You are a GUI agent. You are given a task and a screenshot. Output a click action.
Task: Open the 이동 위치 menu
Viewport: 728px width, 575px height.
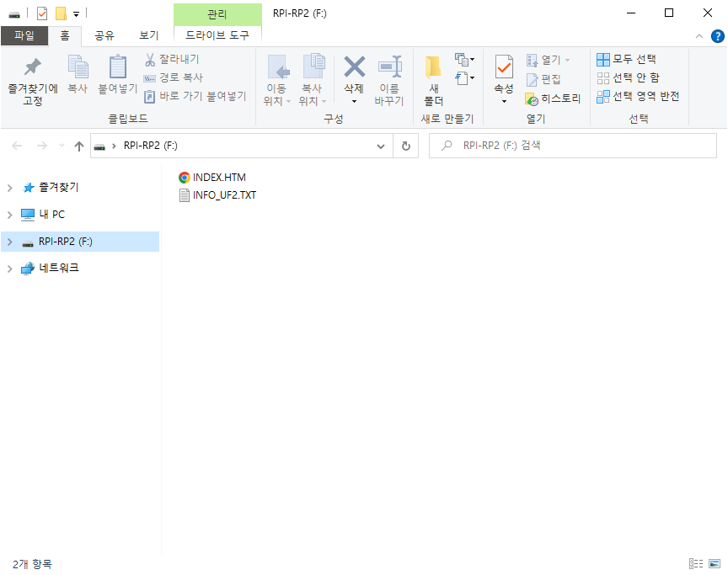tap(276, 80)
